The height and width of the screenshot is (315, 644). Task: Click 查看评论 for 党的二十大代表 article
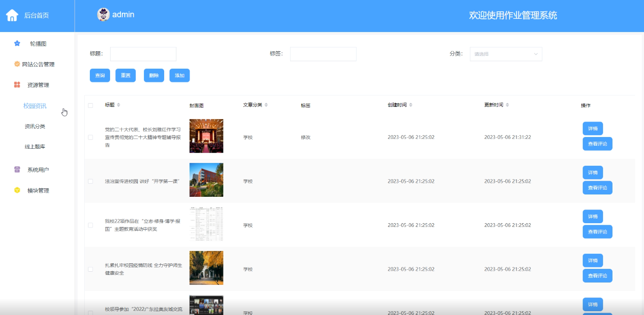597,144
